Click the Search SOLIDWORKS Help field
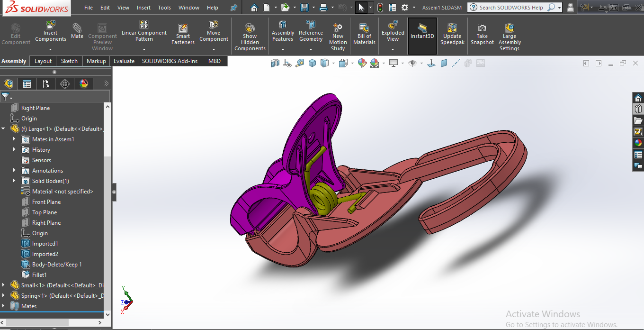 pos(510,8)
